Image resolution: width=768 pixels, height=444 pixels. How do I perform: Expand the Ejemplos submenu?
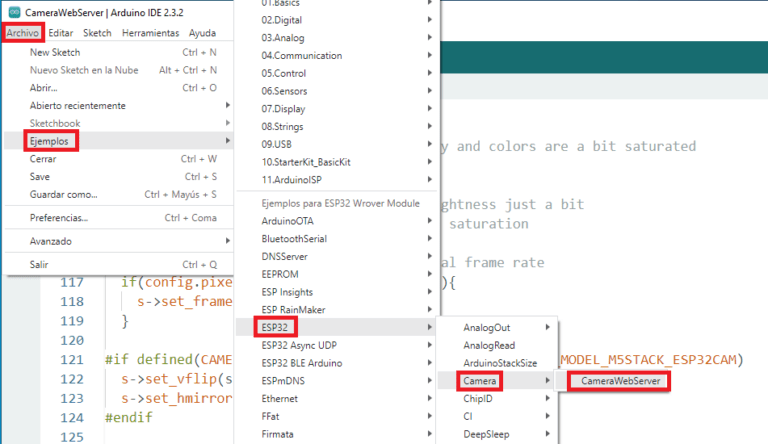[50, 141]
